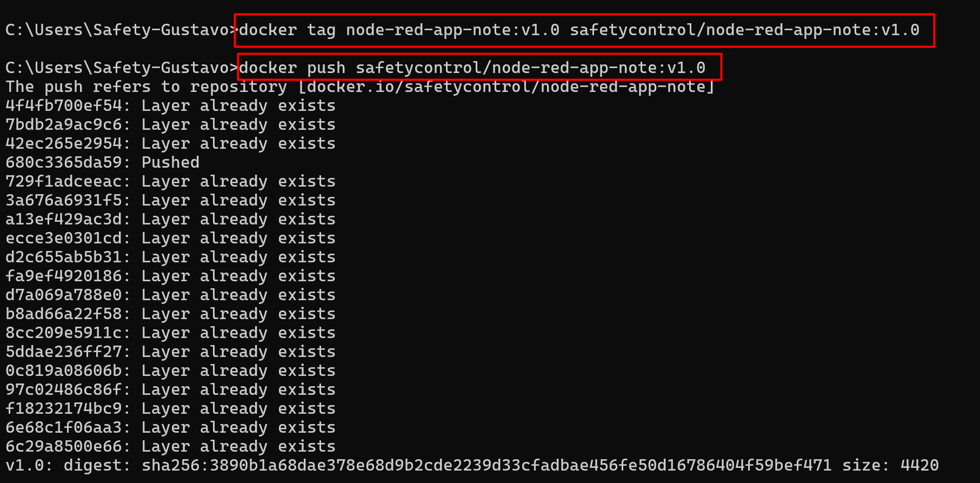Click layer ID 7bdb2a9ac9c6
This screenshot has height=483, width=980.
(x=64, y=125)
